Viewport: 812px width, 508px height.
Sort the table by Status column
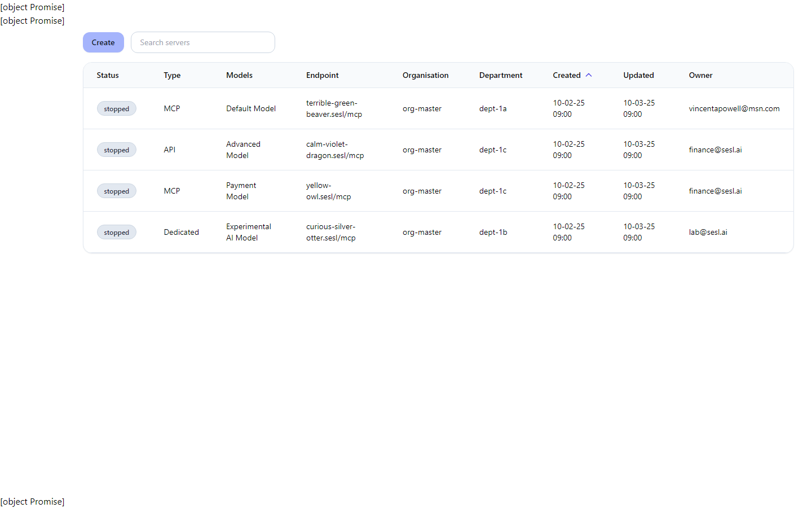(x=107, y=75)
